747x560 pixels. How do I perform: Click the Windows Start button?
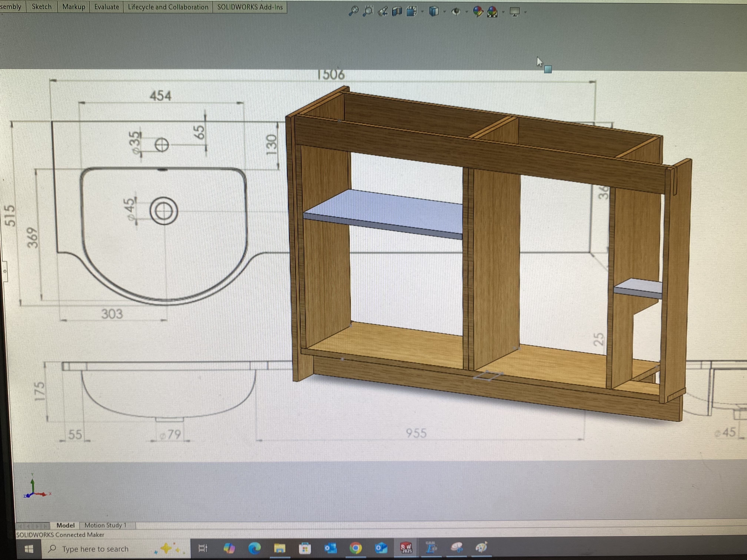click(x=29, y=549)
